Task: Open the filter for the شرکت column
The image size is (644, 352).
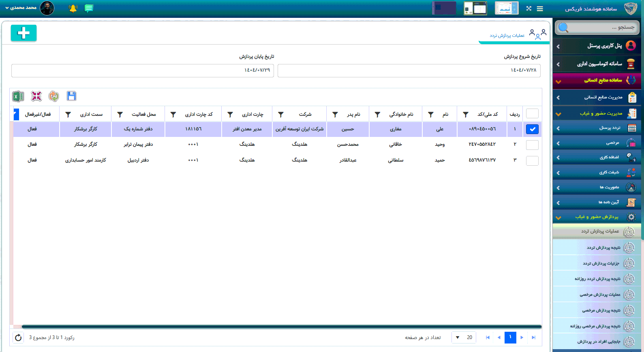Action: pos(281,115)
